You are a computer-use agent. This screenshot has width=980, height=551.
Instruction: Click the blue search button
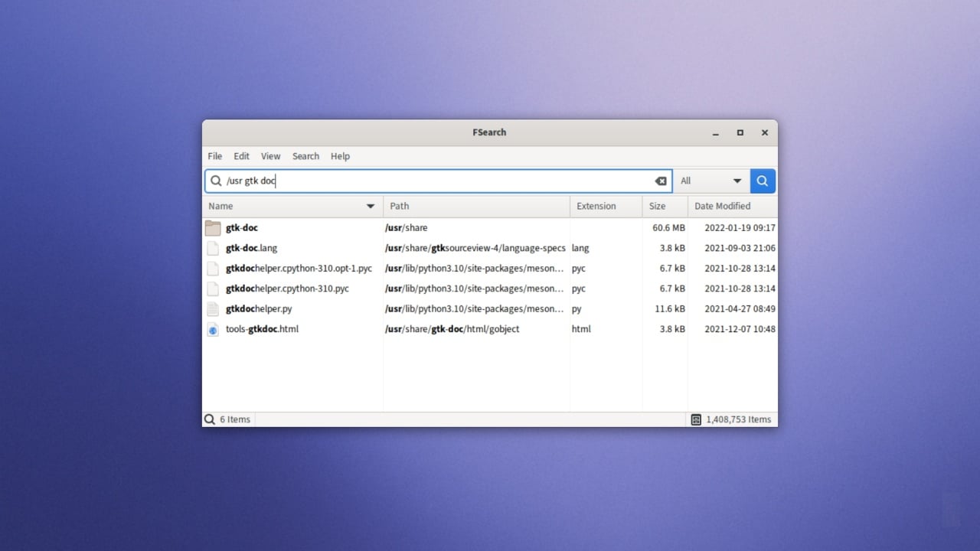pos(763,181)
